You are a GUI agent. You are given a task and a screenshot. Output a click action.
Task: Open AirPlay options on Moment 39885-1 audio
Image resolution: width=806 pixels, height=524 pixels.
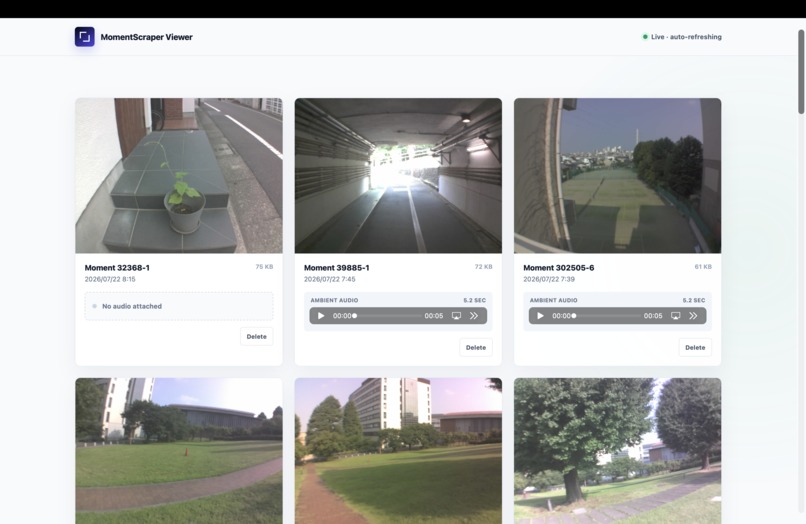pos(456,316)
